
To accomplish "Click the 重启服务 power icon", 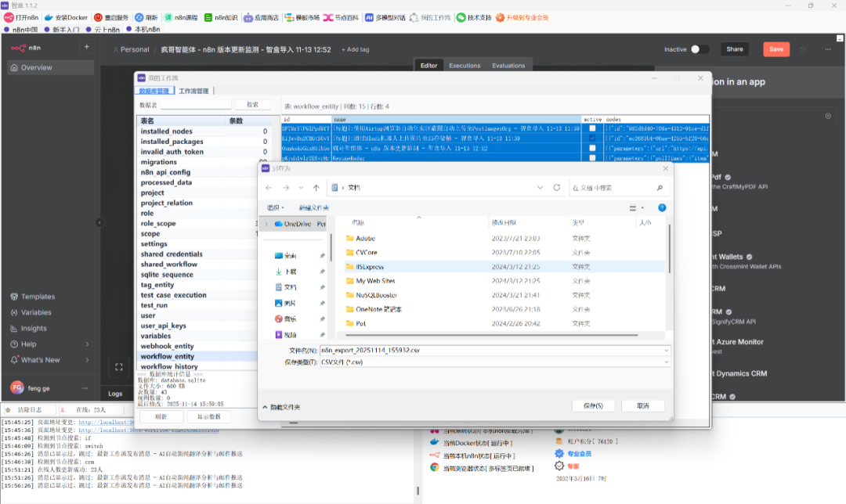I will click(x=98, y=17).
